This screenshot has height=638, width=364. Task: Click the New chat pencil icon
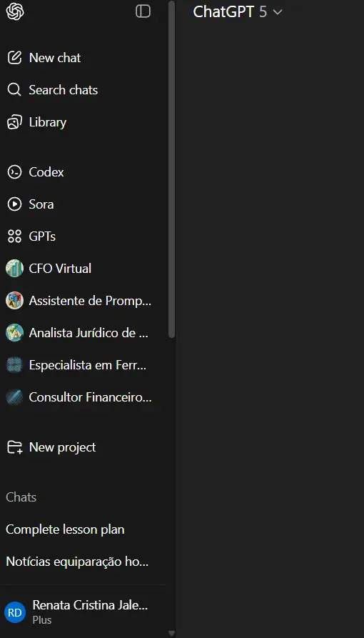pyautogui.click(x=14, y=58)
